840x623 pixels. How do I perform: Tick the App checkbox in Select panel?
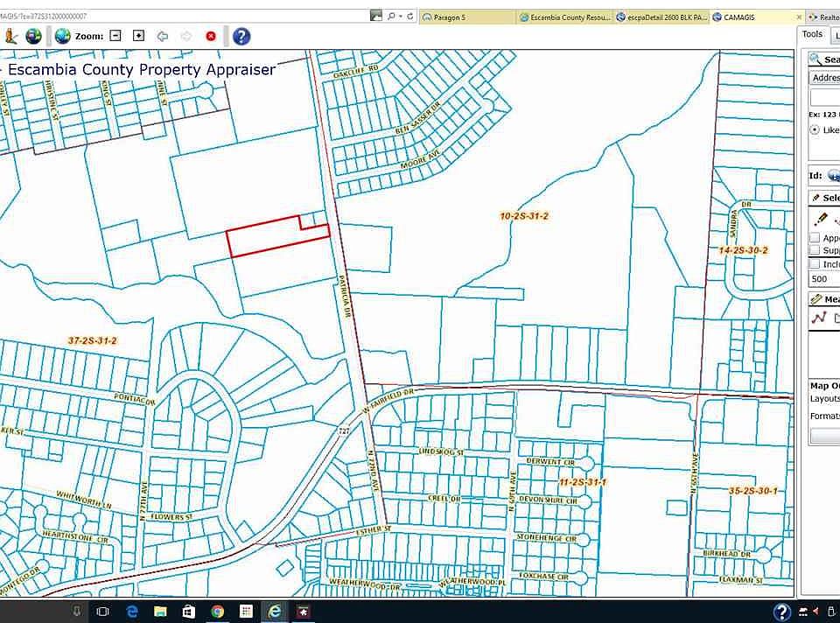(815, 237)
